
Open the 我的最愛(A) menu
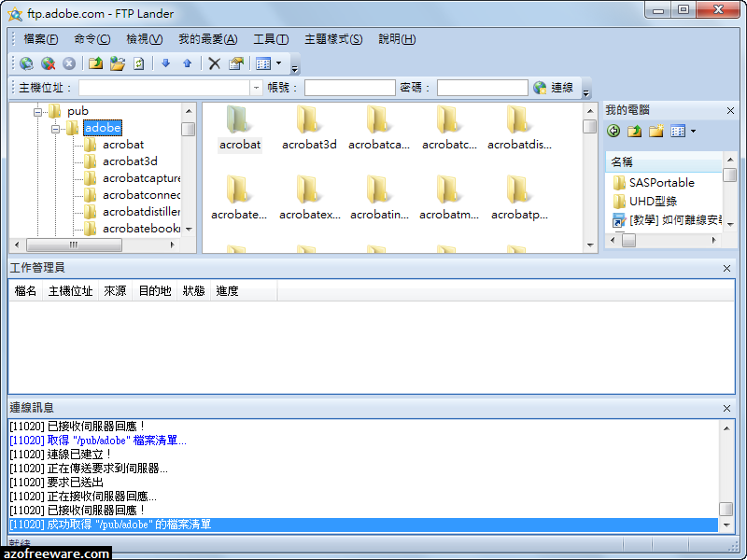[x=207, y=39]
